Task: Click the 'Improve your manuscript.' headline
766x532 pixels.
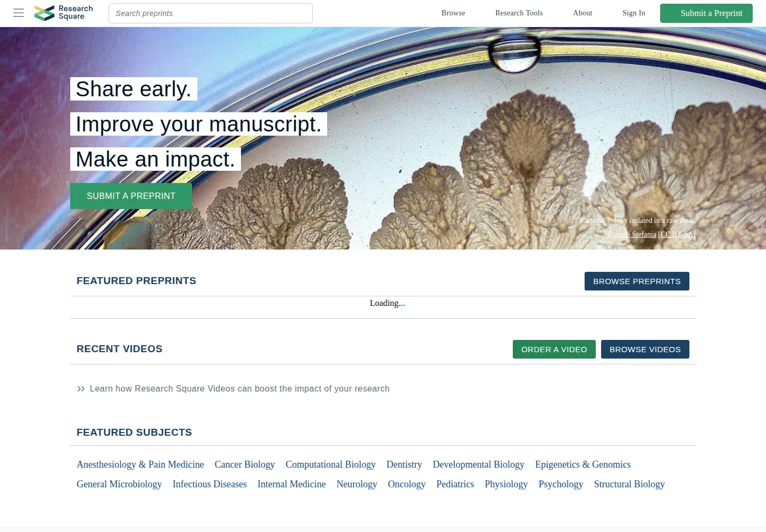Action: pos(198,124)
